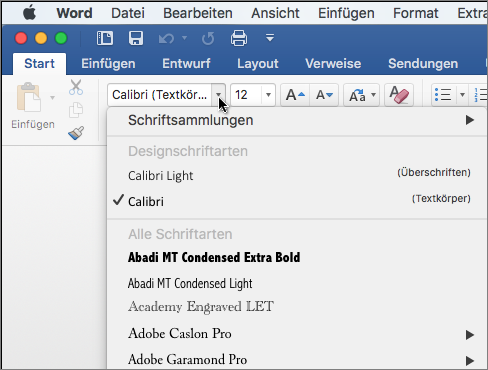Save the document with floppy disk icon

pyautogui.click(x=136, y=38)
